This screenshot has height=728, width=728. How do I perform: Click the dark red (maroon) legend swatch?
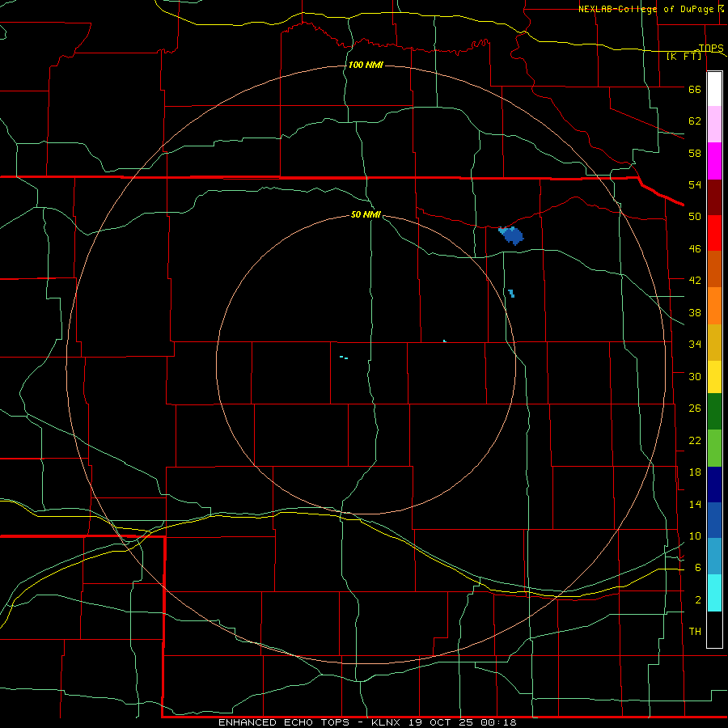point(714,197)
